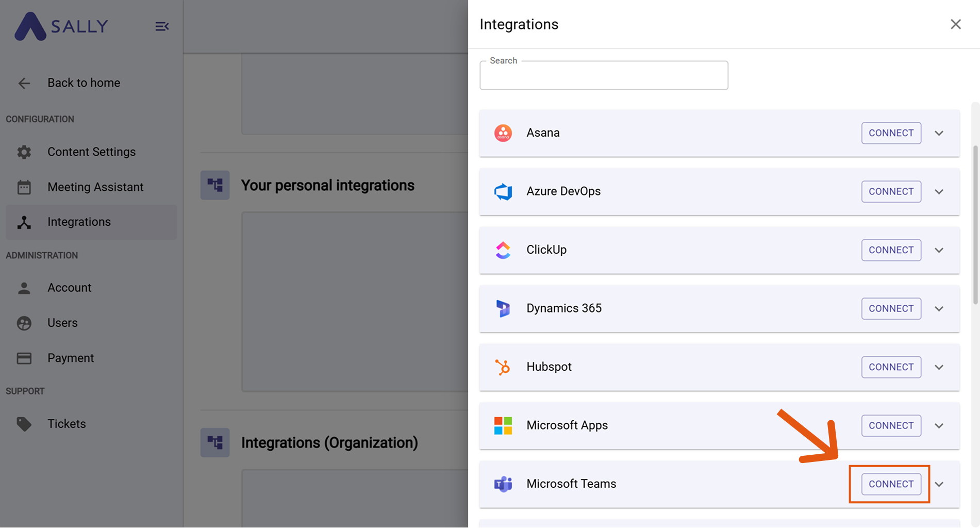The width and height of the screenshot is (980, 528).
Task: Expand the Microsoft Teams chevron
Action: (939, 484)
